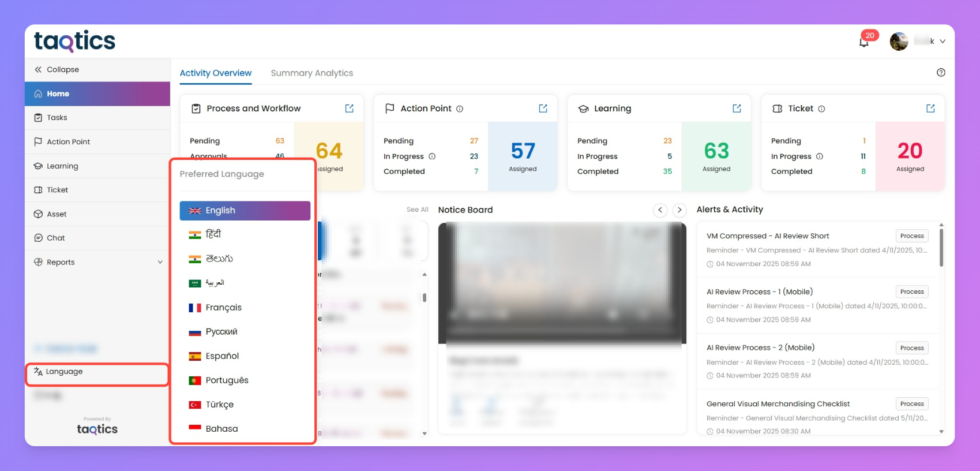Open Tasks in the sidebar
Image resolution: width=980 pixels, height=471 pixels.
click(97, 118)
